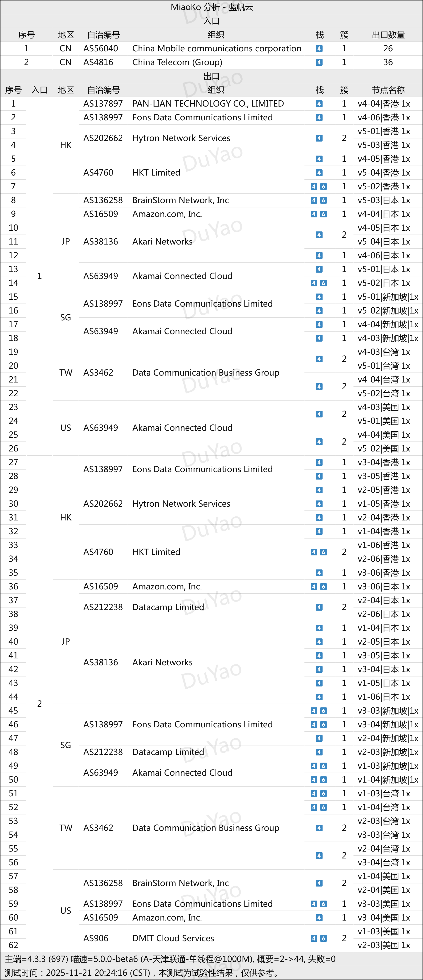The height and width of the screenshot is (980, 423).
Task: Click the IPv4 badge in China Mobile row
Action: point(319,49)
